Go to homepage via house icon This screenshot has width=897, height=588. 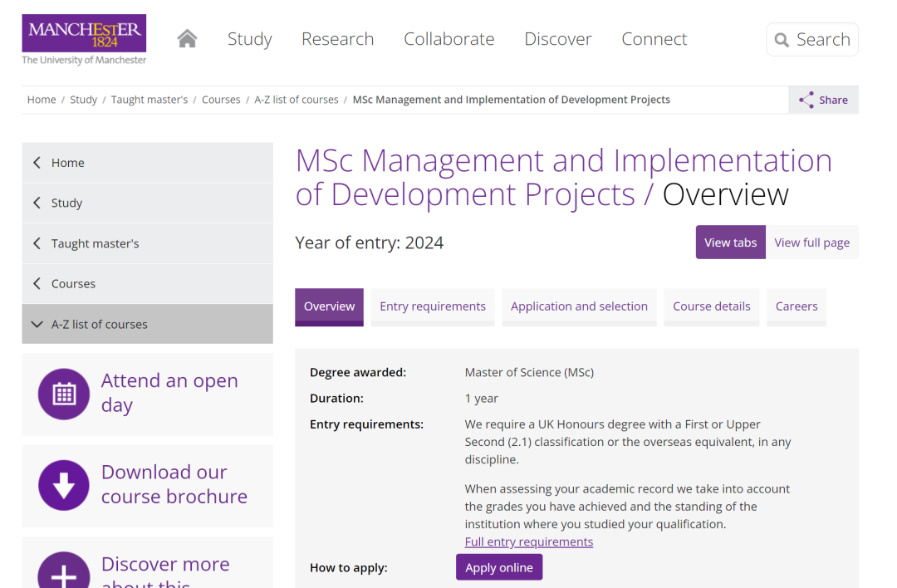187,39
